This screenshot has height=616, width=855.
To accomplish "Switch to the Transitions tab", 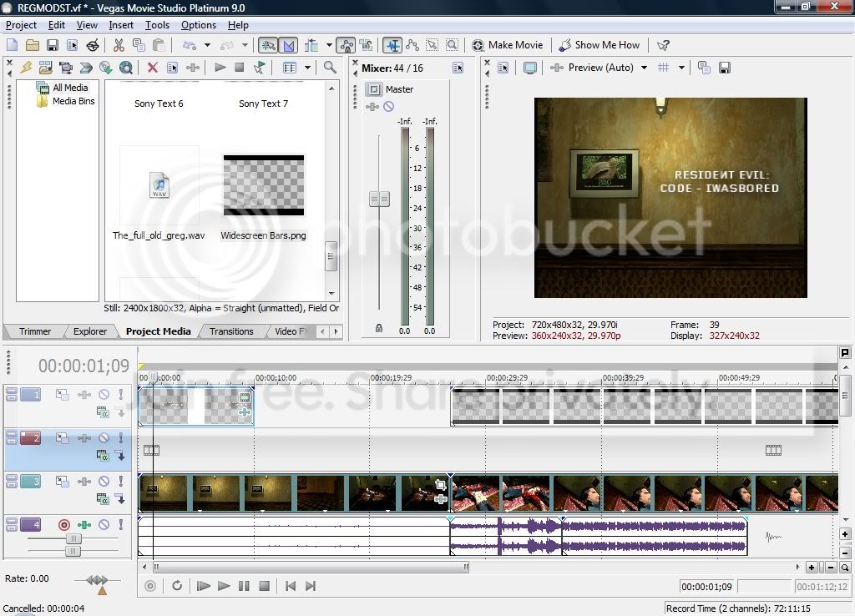I will tap(231, 331).
